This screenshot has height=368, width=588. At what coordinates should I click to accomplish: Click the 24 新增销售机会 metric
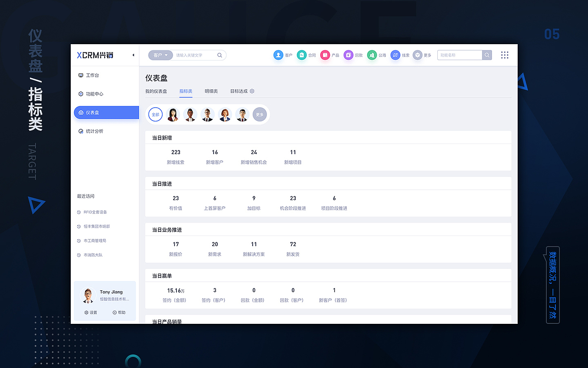(254, 157)
